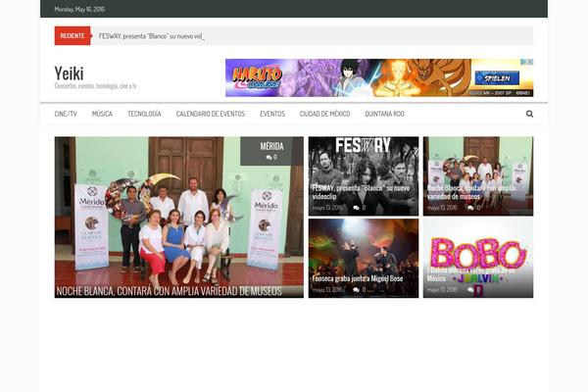Open ticker headline FESWAY presenta Blanco
Image resolution: width=588 pixels, height=392 pixels.
point(152,36)
